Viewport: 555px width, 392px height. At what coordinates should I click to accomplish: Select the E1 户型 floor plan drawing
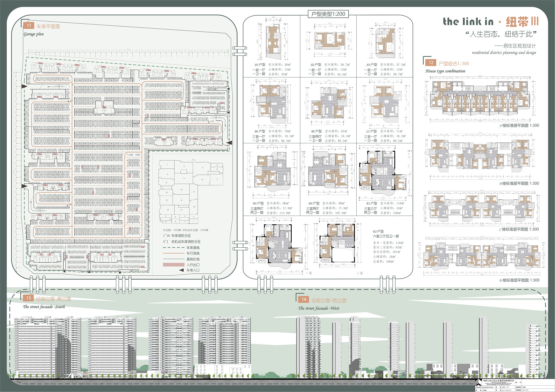(x=383, y=174)
